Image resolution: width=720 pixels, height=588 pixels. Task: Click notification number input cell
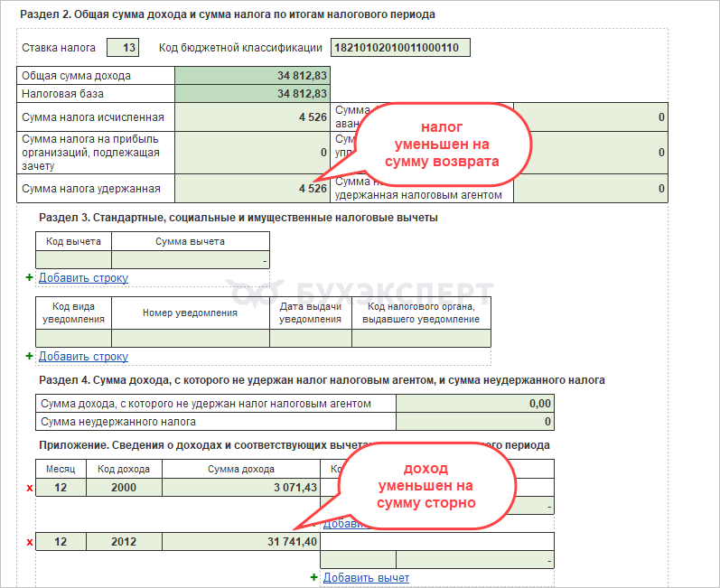point(191,339)
